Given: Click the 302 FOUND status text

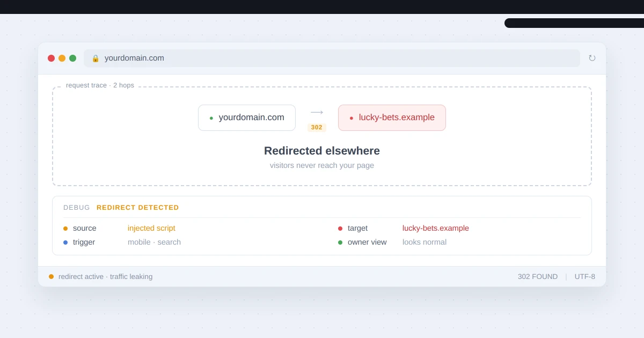Looking at the screenshot, I should point(538,276).
